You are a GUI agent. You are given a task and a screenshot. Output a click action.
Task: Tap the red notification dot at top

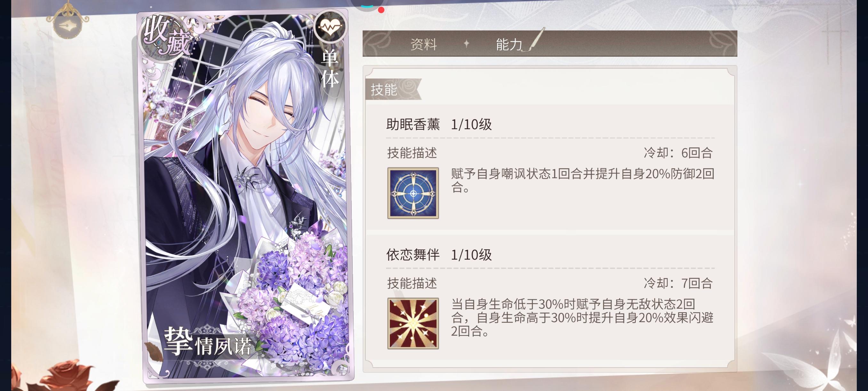click(x=381, y=10)
